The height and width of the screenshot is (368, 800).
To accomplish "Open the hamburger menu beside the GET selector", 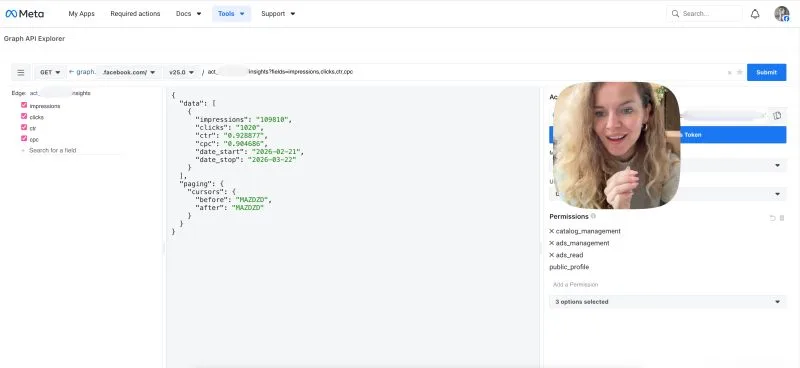I will 21,72.
